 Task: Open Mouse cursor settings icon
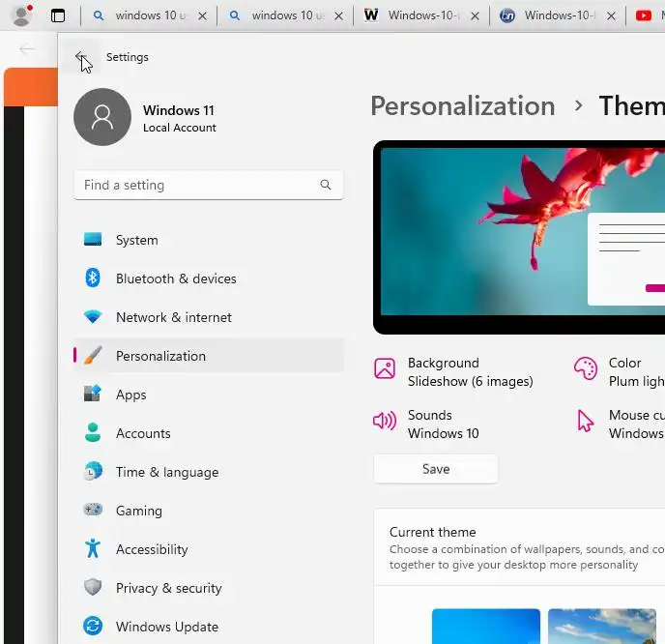click(x=586, y=421)
